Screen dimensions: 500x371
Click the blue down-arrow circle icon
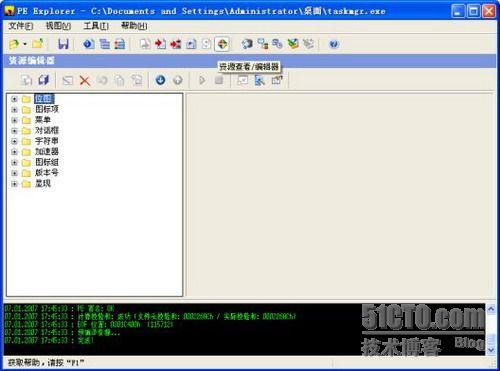(x=160, y=80)
